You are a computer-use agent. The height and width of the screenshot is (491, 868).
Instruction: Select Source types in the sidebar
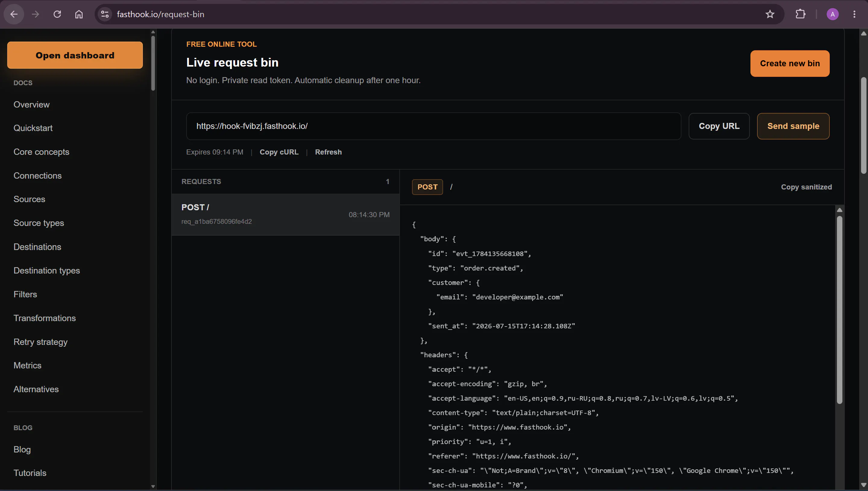[x=39, y=223]
